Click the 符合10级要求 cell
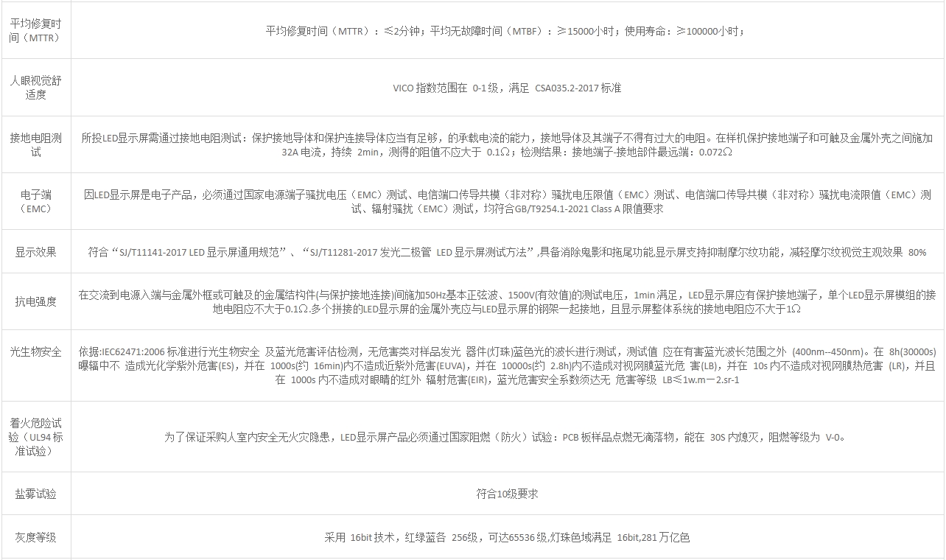Screen dimensions: 946x560 click(x=507, y=494)
